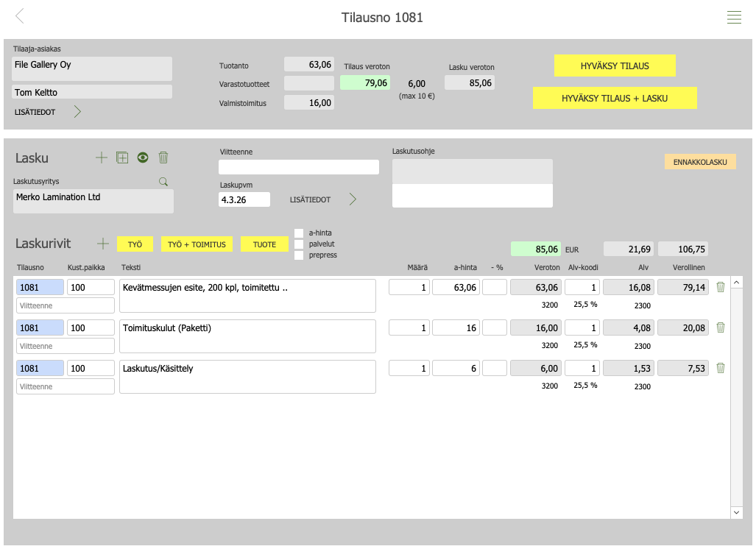This screenshot has height=549, width=756.
Task: Delete the Kevätmessujen esite row
Action: (x=720, y=287)
